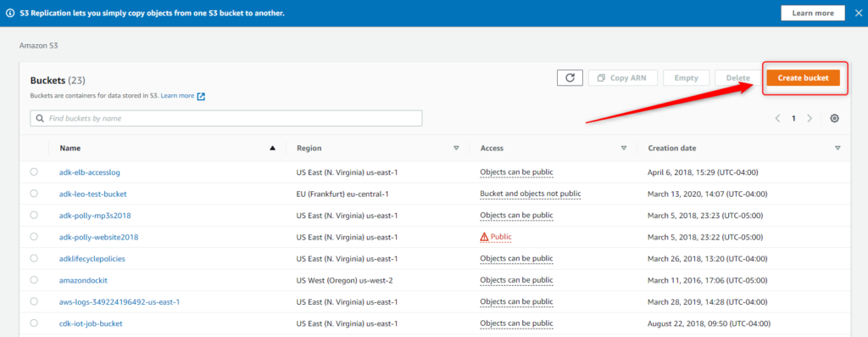Sort by Access column arrow
Screen dimensions: 868x337
tap(624, 148)
